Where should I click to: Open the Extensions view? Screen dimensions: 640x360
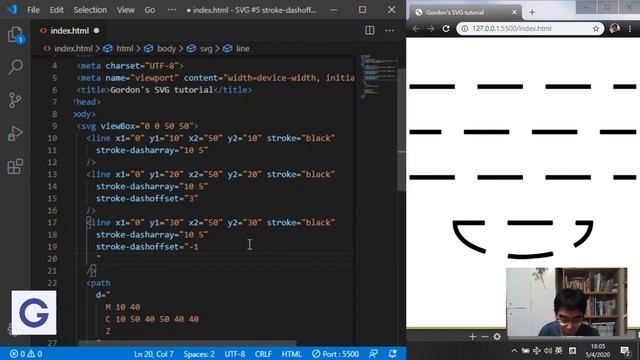click(x=16, y=167)
